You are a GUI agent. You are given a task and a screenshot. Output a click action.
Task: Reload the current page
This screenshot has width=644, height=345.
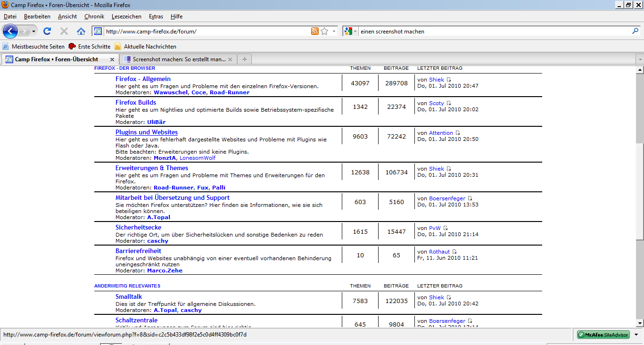[47, 32]
